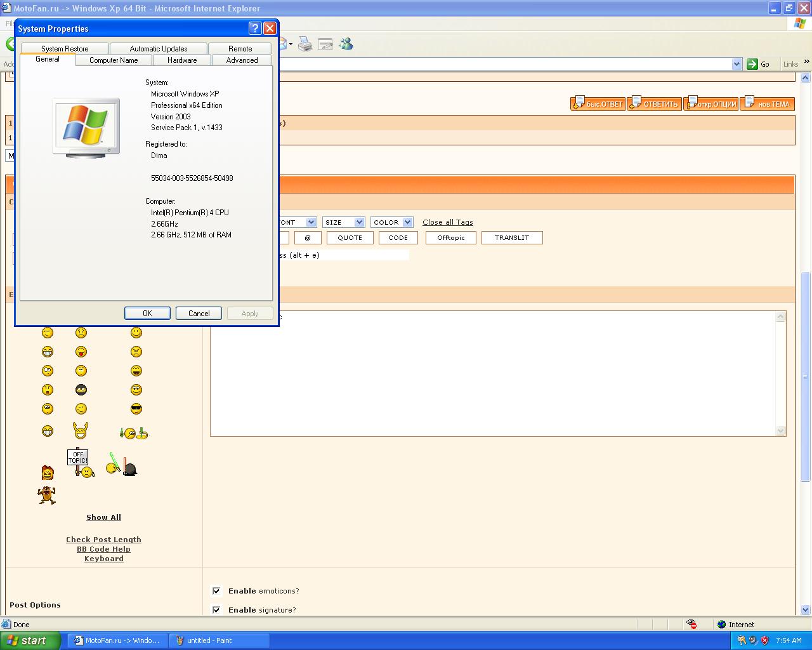Open the SIZE dropdown

point(343,222)
